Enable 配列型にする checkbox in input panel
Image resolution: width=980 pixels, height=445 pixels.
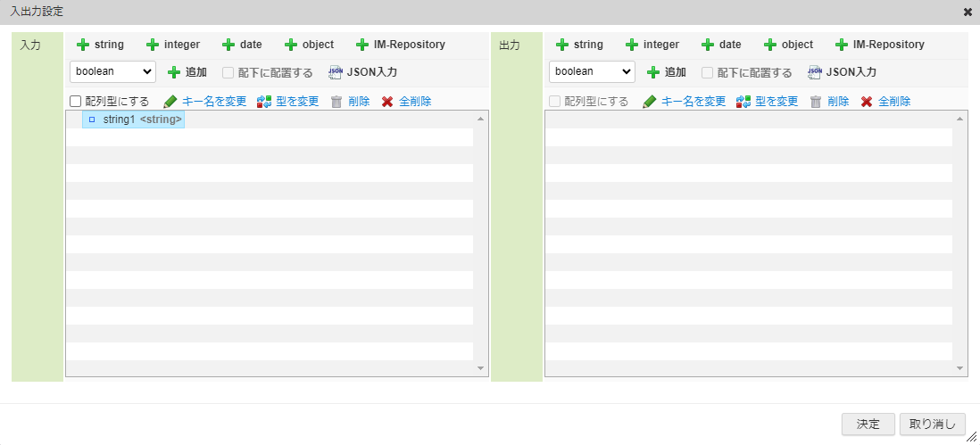click(76, 102)
